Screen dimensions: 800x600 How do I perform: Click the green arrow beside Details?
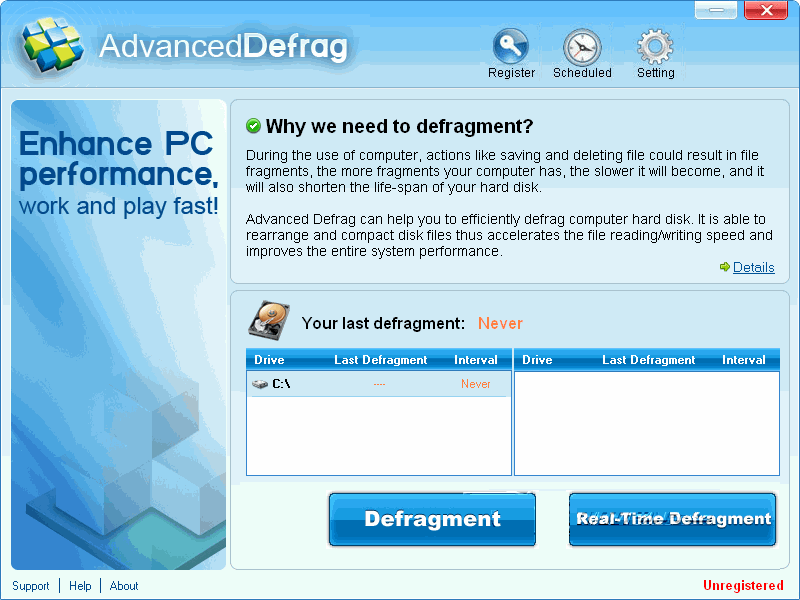tap(724, 267)
